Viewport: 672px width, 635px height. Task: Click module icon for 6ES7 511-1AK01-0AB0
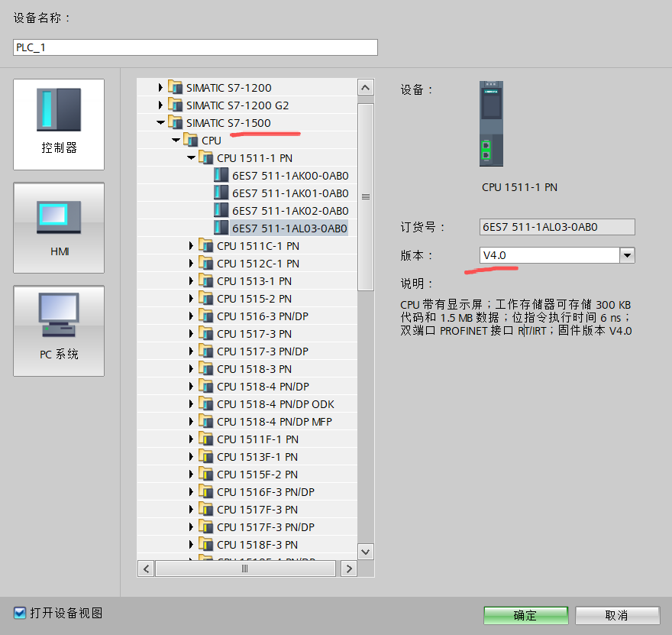(221, 193)
